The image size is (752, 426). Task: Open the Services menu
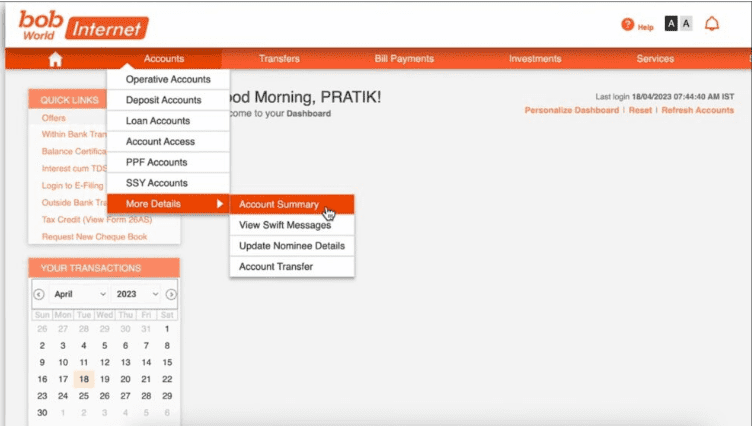coord(655,59)
